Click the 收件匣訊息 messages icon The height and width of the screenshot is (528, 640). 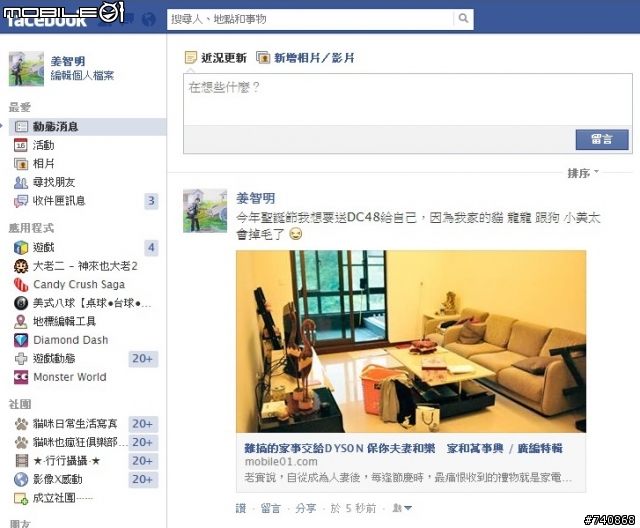(x=21, y=201)
